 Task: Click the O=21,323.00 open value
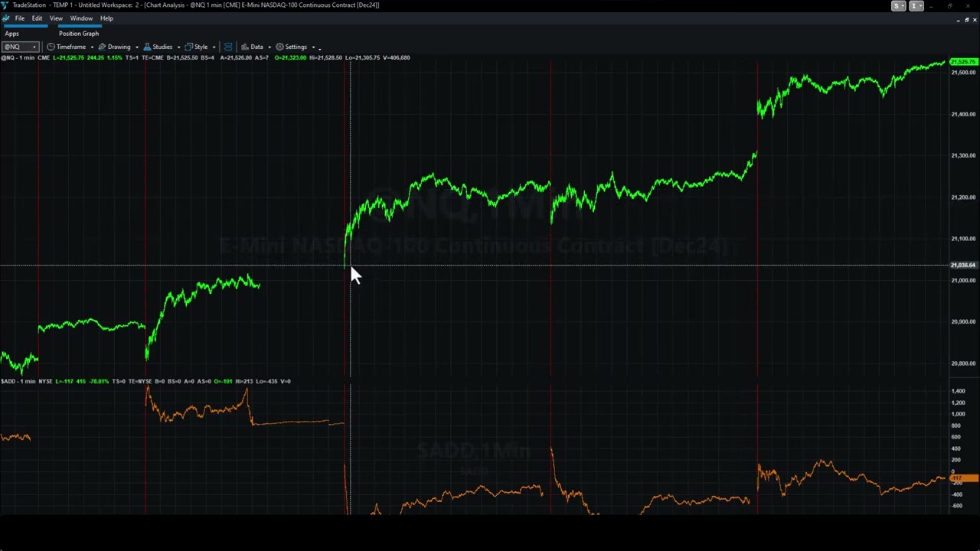tap(290, 58)
